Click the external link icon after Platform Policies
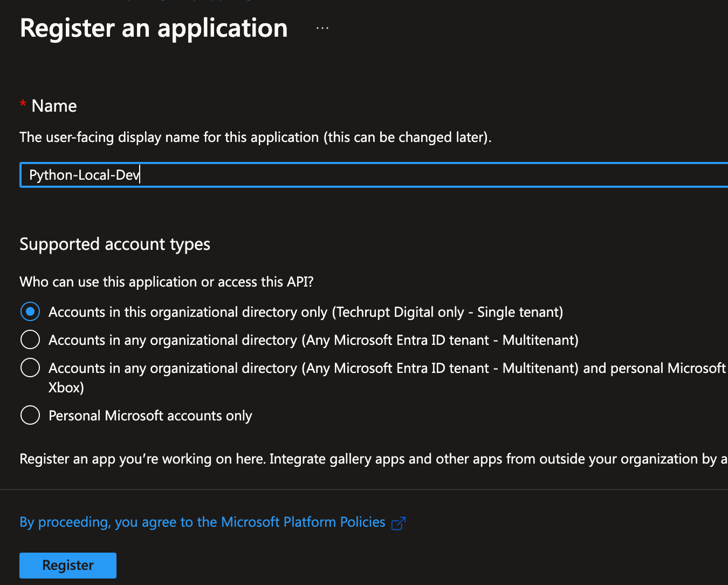Screen dimensions: 728x585 (398, 523)
